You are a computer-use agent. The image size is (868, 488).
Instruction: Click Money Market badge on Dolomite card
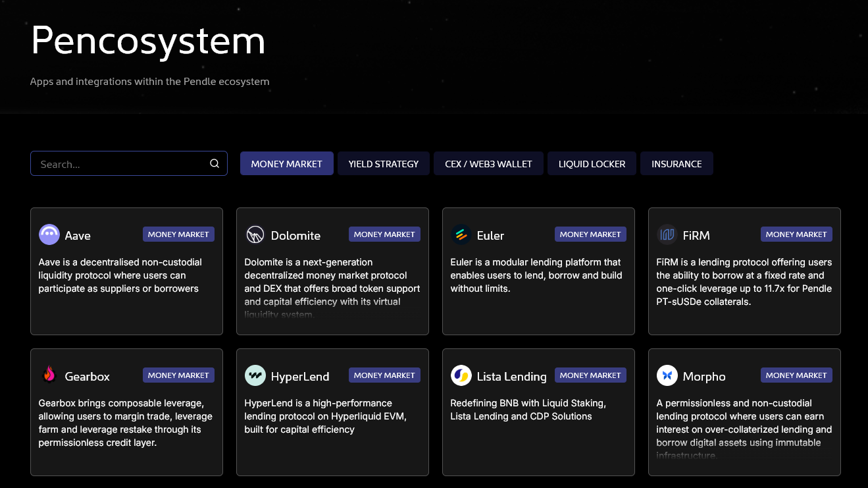384,234
